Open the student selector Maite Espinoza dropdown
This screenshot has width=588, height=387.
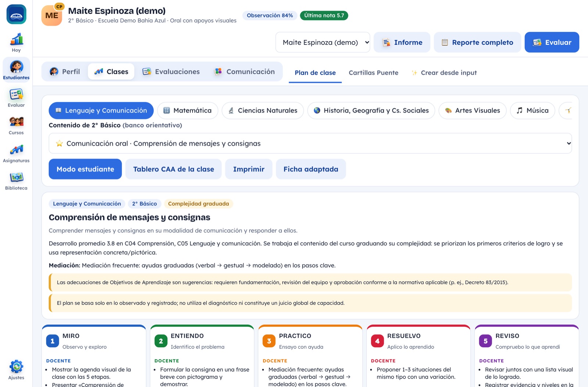(x=323, y=42)
